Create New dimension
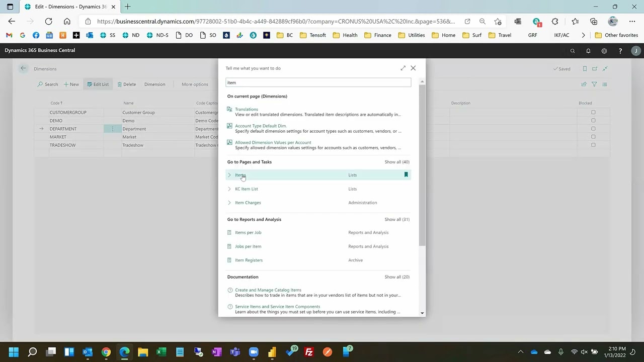This screenshot has width=644, height=362. [x=71, y=84]
